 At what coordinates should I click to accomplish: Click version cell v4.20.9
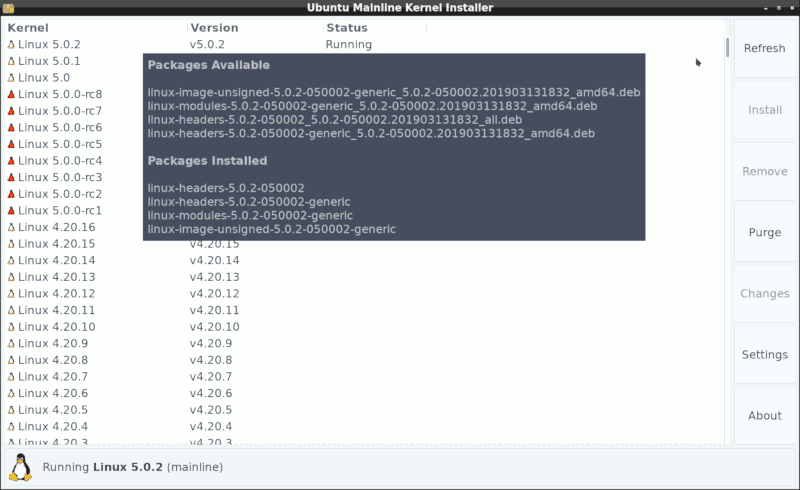pyautogui.click(x=211, y=344)
